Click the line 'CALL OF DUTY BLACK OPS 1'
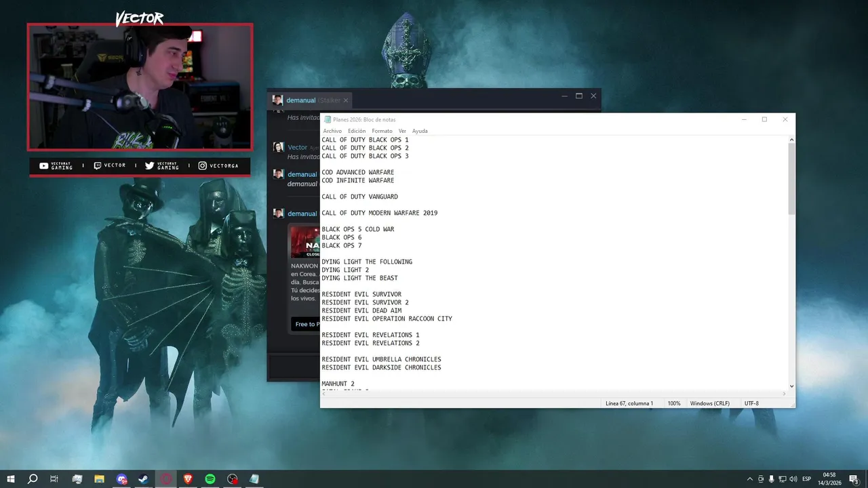Screen dimensions: 868x488 tap(365, 140)
